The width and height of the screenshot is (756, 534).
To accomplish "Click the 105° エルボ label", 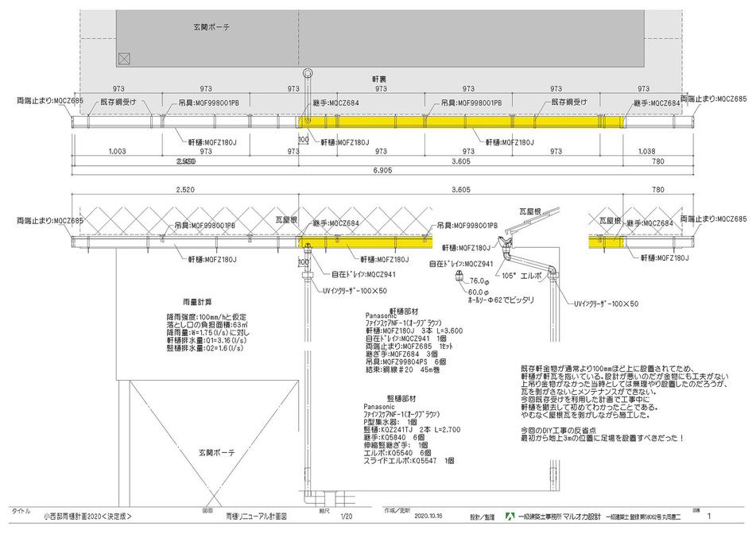I will [x=521, y=277].
